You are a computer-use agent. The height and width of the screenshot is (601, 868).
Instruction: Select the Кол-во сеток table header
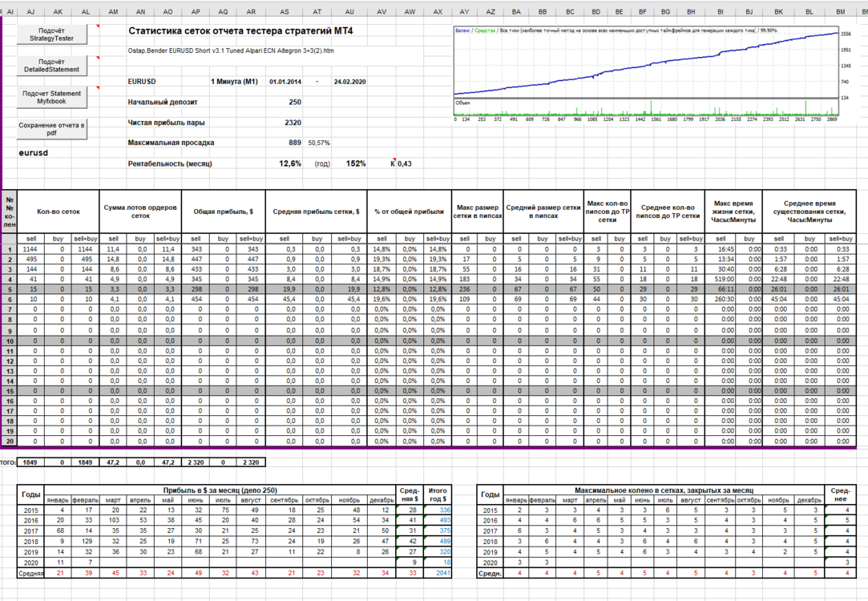click(59, 212)
